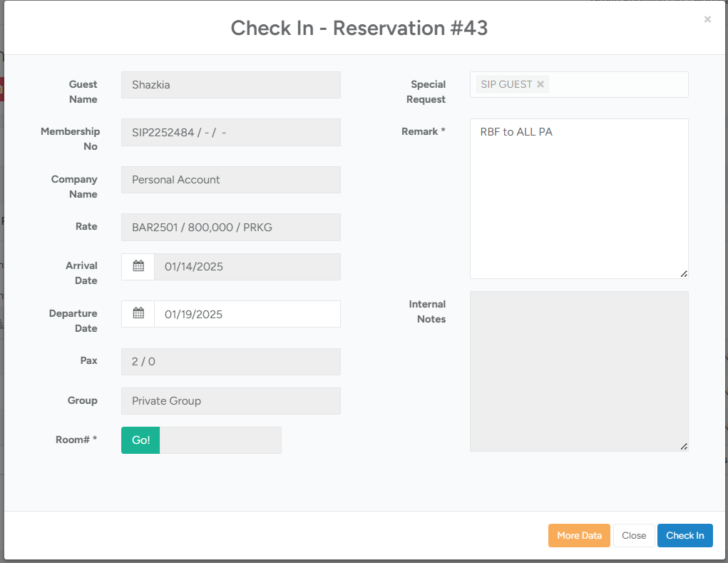Click the Membership No field
Image resolution: width=728 pixels, height=563 pixels.
click(230, 133)
